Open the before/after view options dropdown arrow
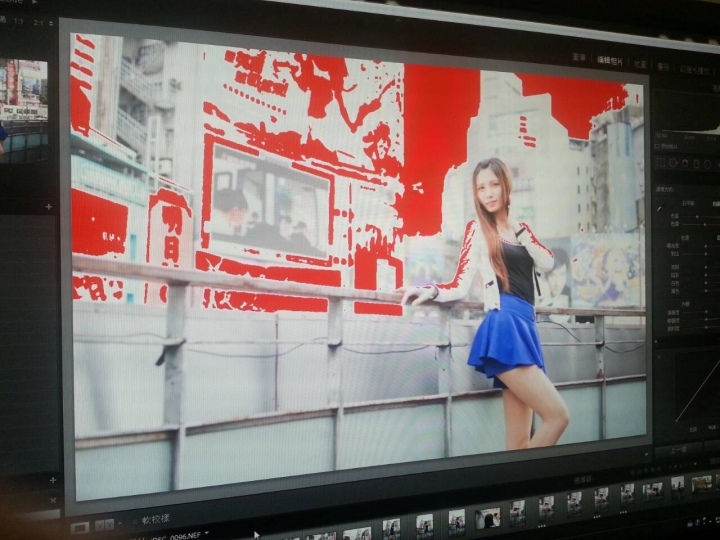 120,523
